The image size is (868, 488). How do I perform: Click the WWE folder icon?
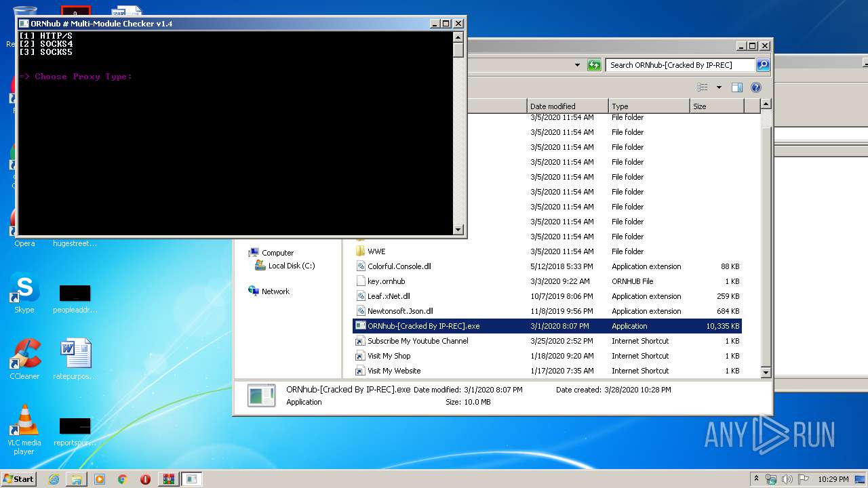point(361,251)
